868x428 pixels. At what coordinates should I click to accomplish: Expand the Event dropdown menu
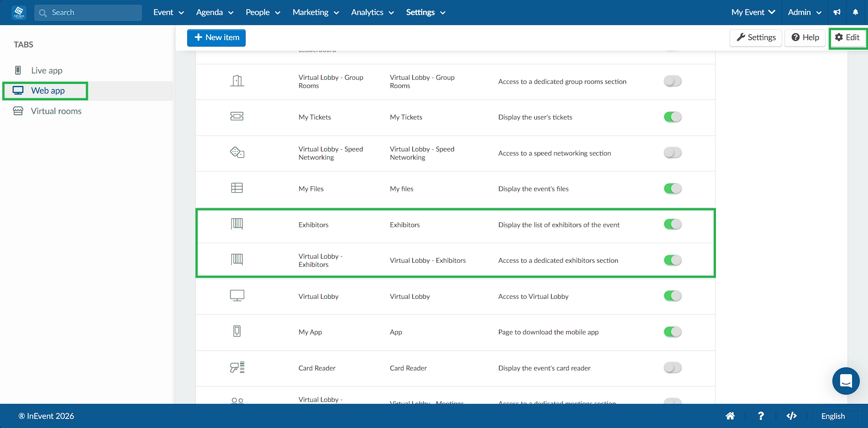(168, 12)
